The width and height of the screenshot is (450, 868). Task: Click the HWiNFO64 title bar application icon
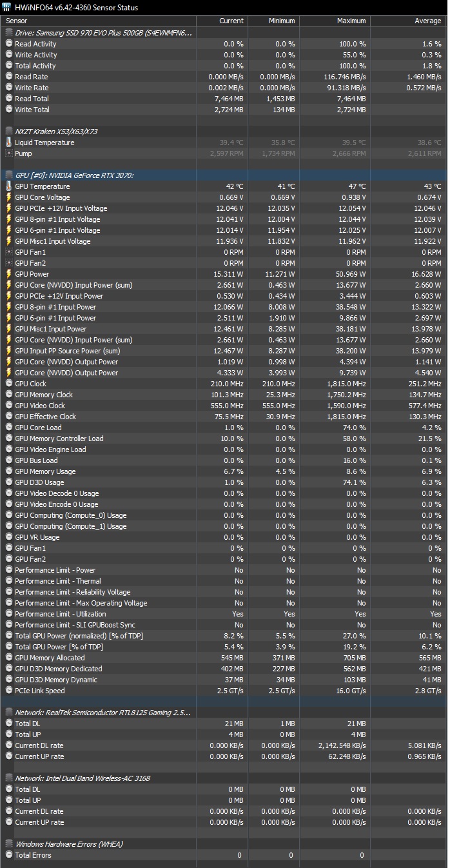(x=6, y=7)
